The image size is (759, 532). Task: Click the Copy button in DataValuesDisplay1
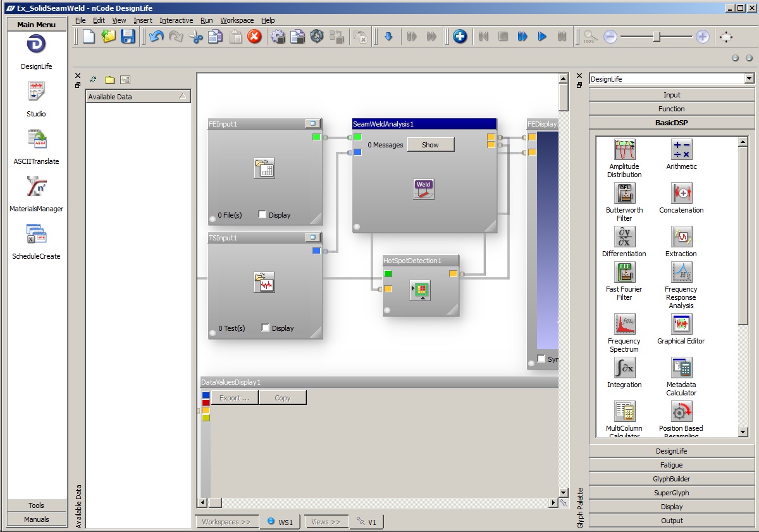pos(283,398)
